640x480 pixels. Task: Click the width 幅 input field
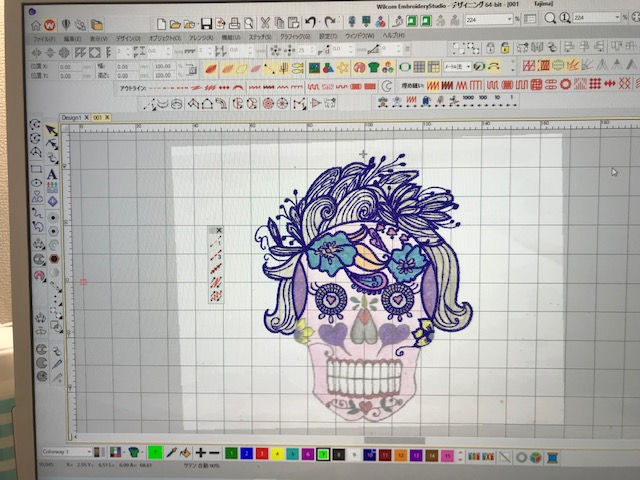(x=127, y=67)
